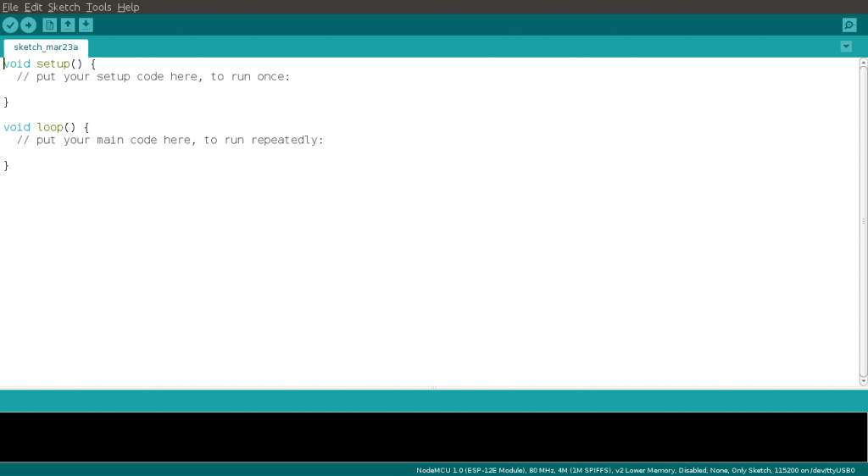868x476 pixels.
Task: Click the editor-console divider handle
Action: tap(433, 388)
